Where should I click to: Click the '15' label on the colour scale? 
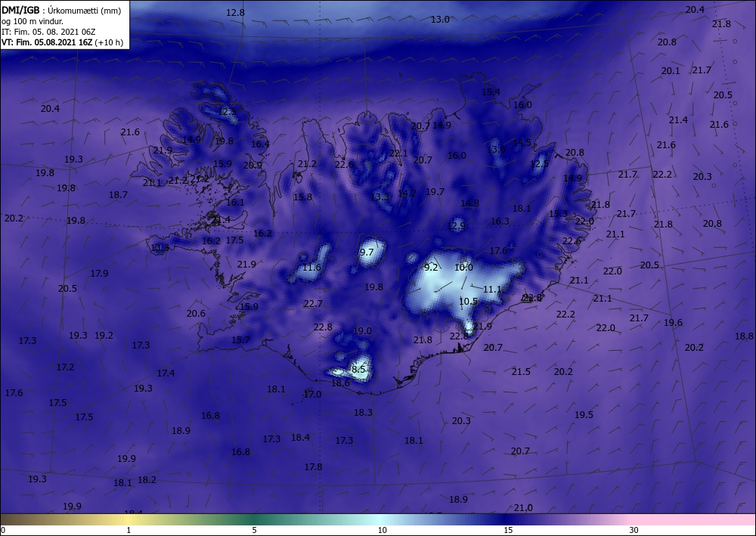click(508, 530)
